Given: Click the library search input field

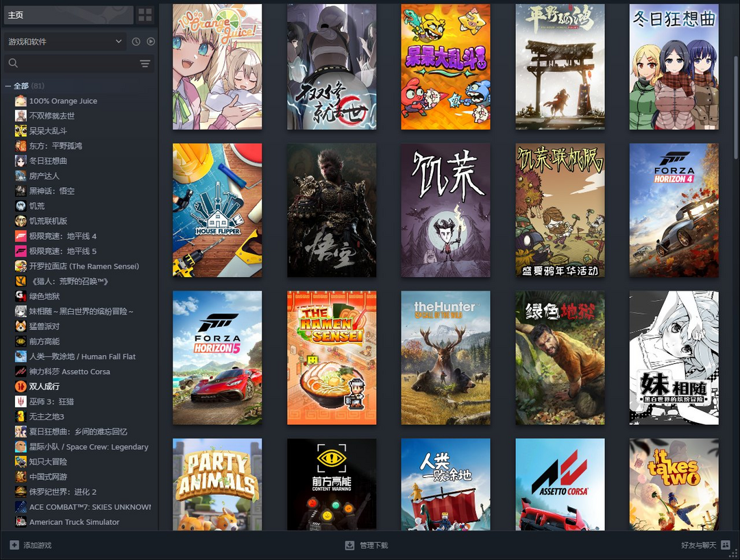Looking at the screenshot, I should 79,63.
